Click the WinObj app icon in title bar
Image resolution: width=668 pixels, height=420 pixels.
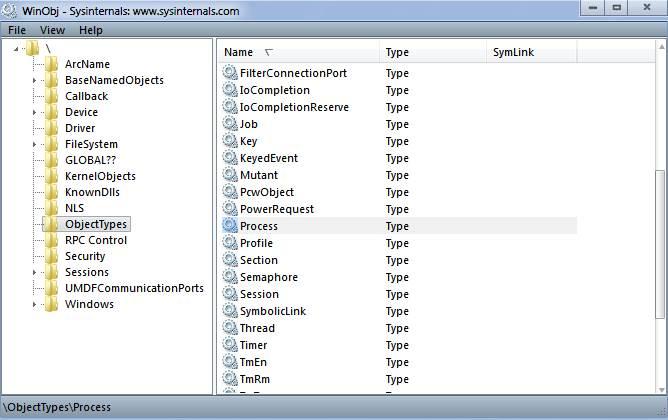point(12,11)
